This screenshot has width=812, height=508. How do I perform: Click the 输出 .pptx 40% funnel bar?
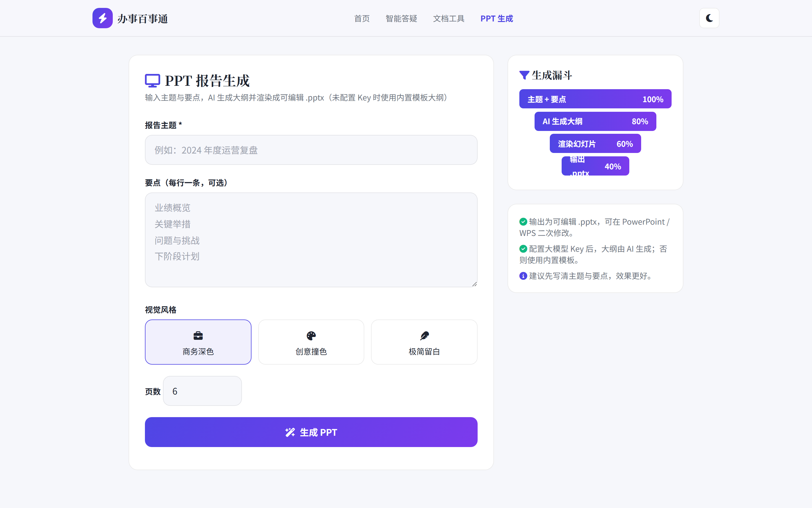[595, 166]
